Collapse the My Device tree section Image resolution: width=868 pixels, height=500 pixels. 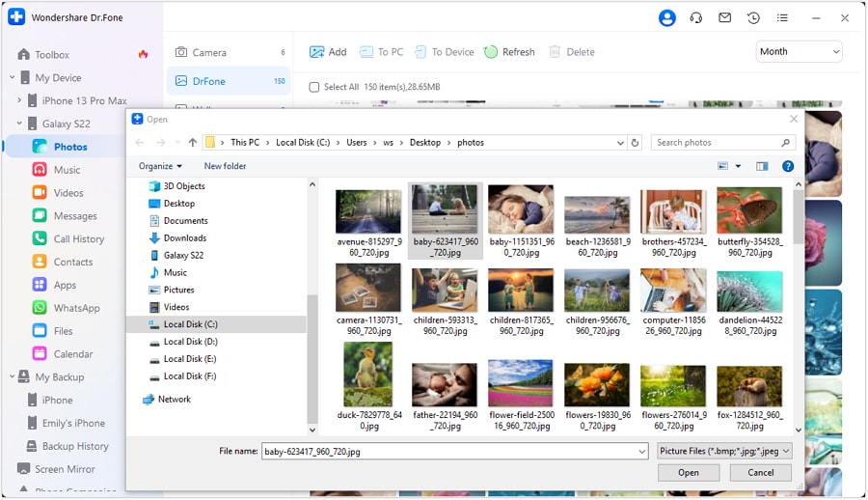(13, 77)
